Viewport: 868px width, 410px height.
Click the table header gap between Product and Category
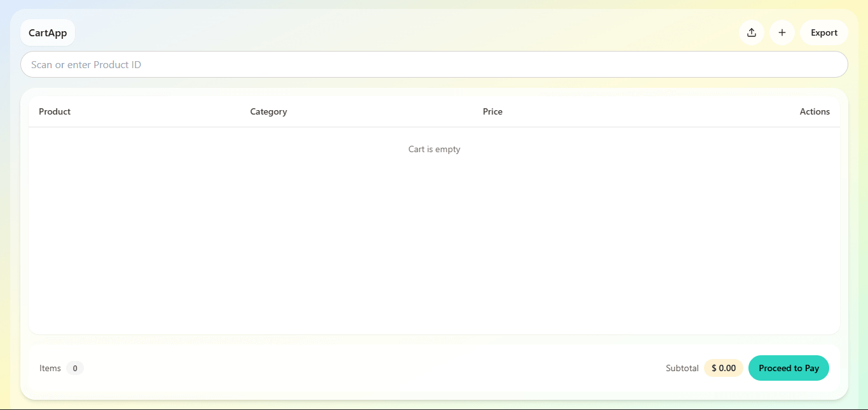pos(159,111)
